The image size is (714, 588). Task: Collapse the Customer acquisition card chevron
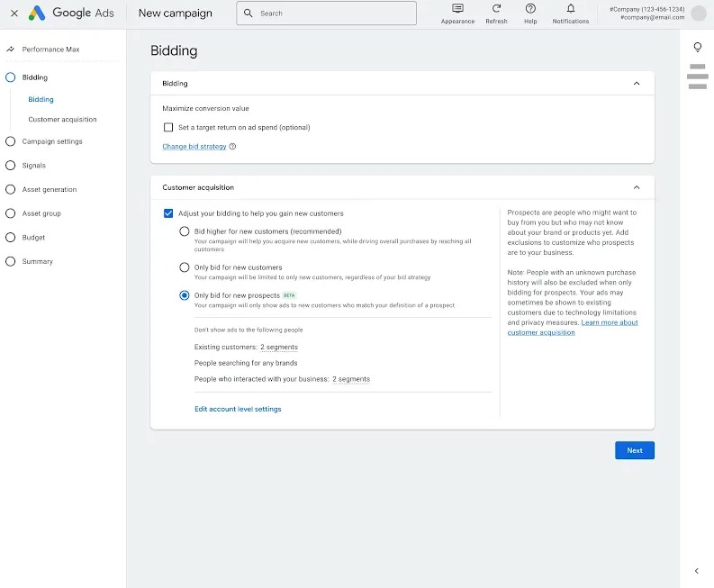click(637, 187)
